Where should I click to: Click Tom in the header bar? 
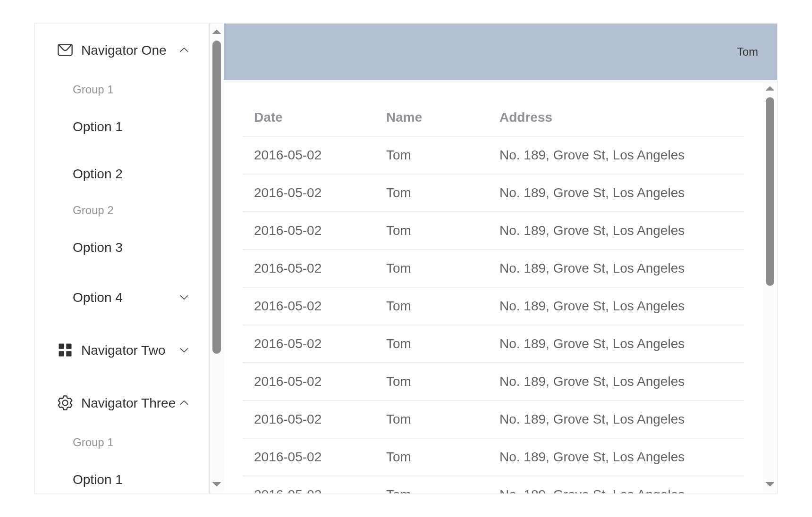747,52
